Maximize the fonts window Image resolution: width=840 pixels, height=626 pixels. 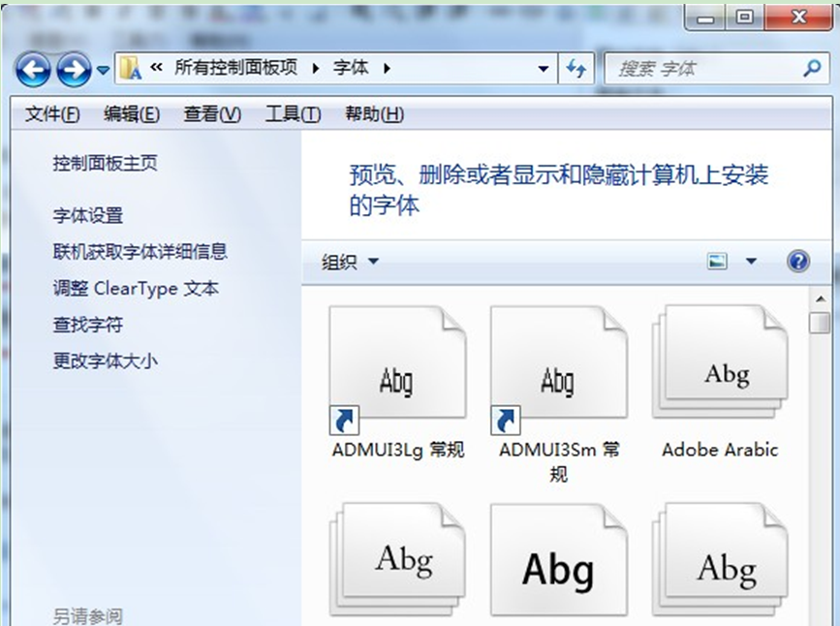745,18
